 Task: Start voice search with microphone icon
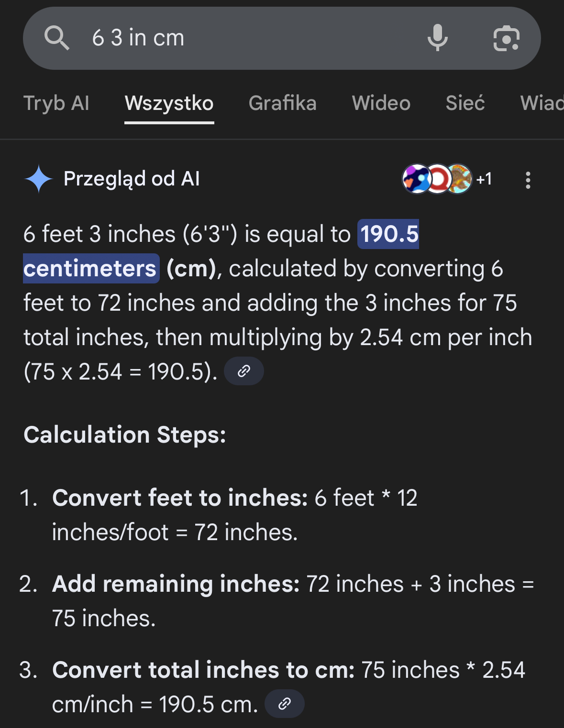coord(437,38)
